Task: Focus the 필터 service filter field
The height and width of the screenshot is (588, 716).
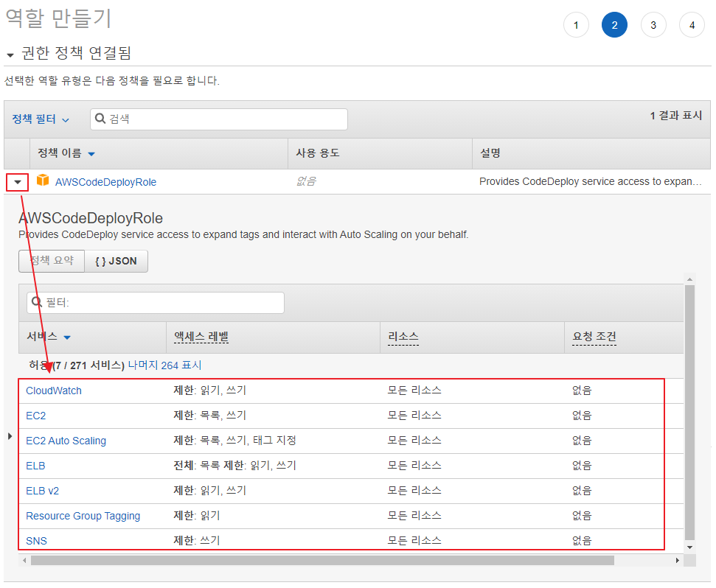Action: (156, 302)
